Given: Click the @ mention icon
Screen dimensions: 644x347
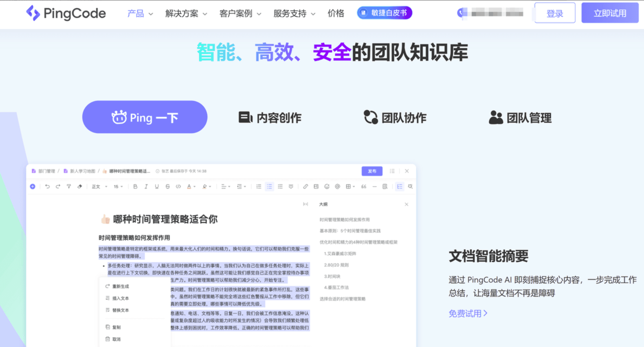Looking at the screenshot, I should (x=337, y=187).
